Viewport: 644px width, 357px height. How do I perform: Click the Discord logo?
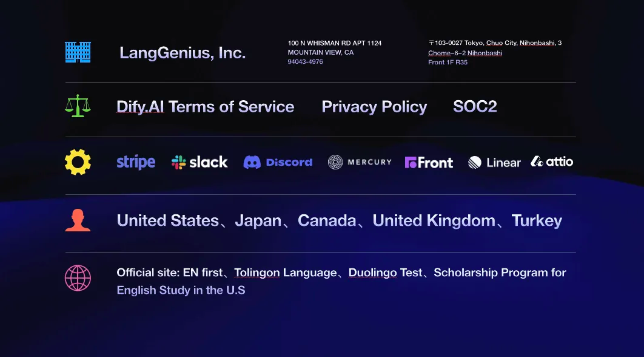click(x=278, y=162)
